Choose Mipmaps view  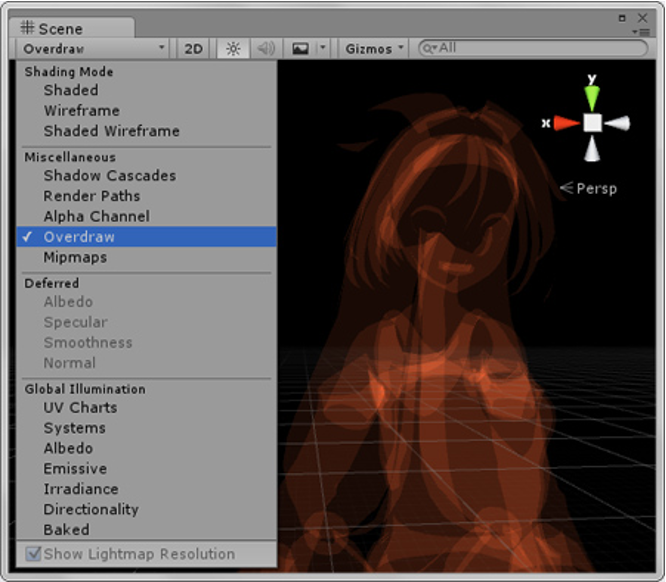click(147, 257)
